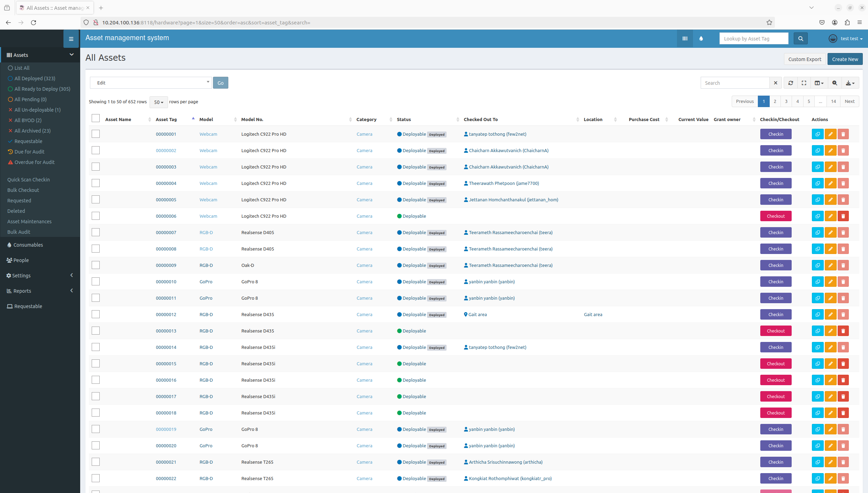Open the advanced search magnifier icon
Image resolution: width=868 pixels, height=493 pixels.
(x=835, y=83)
